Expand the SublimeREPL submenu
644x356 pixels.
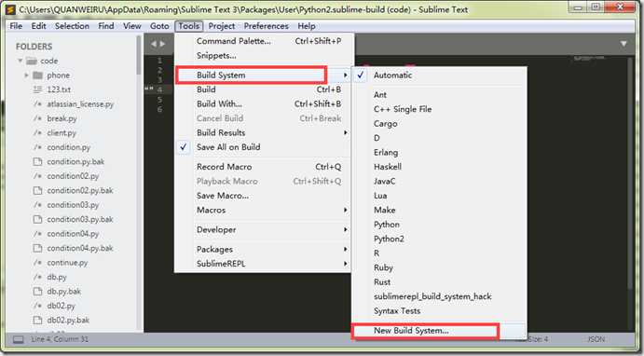tap(264, 264)
